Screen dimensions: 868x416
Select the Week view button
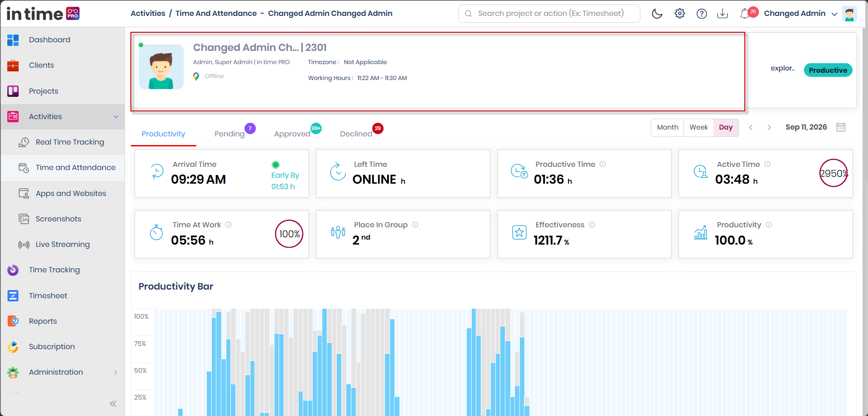coord(699,128)
